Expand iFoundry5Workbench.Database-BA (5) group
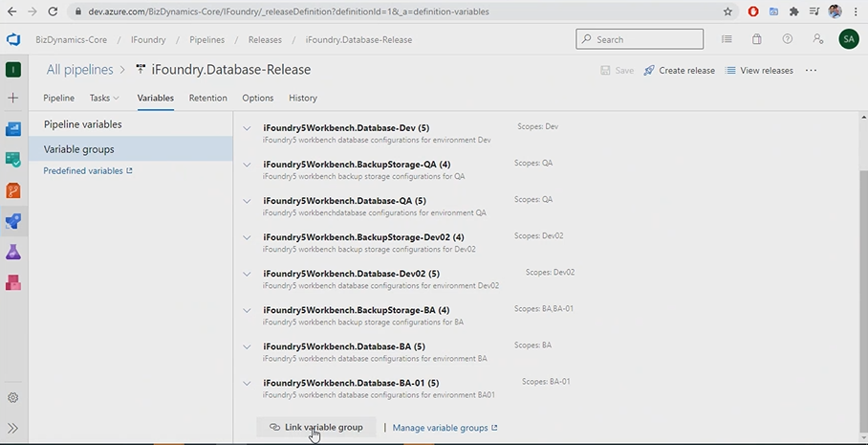Image resolution: width=868 pixels, height=445 pixels. (247, 347)
